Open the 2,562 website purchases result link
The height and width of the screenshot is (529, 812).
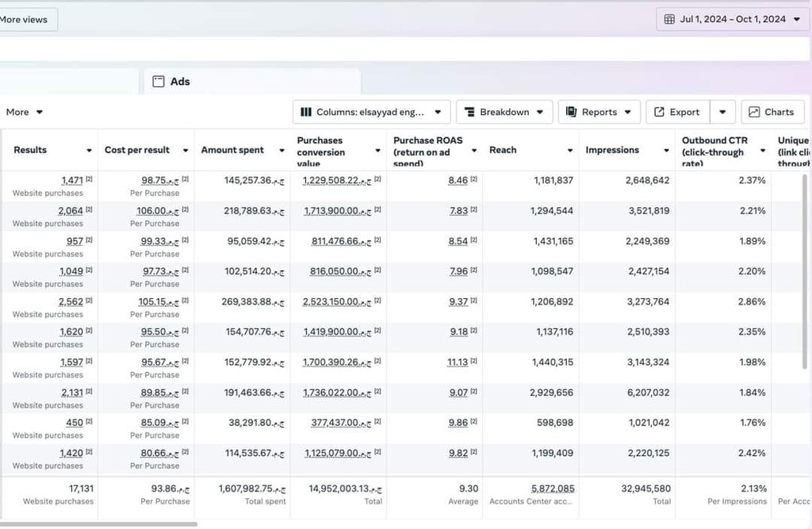pyautogui.click(x=71, y=301)
